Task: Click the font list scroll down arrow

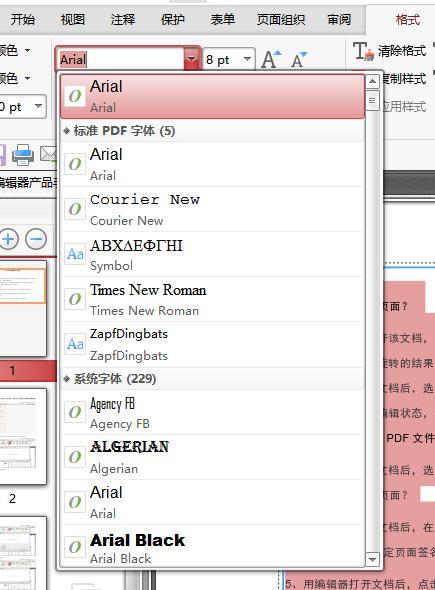Action: (372, 559)
